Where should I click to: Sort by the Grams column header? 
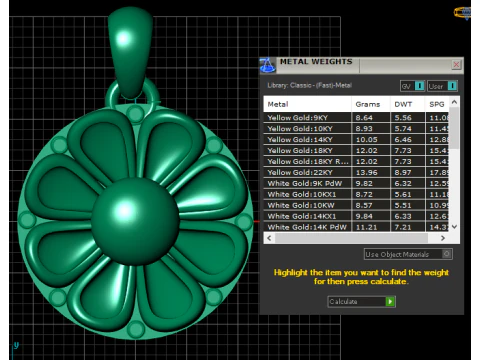(x=371, y=104)
